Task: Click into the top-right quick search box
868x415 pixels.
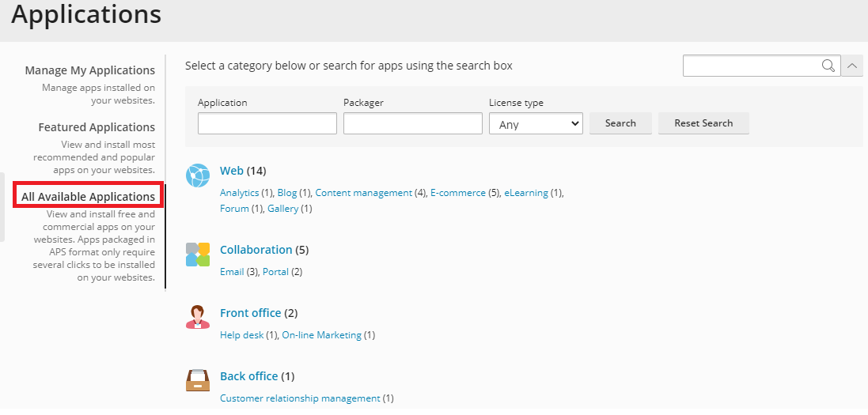Action: click(752, 66)
